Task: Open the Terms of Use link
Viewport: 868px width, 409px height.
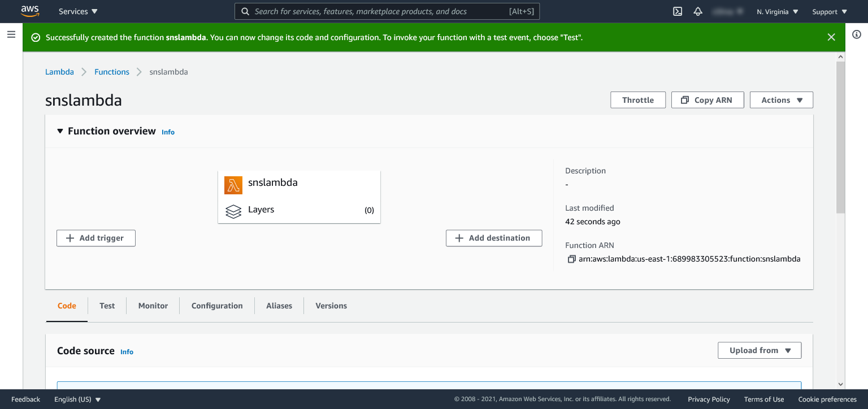Action: [x=764, y=399]
